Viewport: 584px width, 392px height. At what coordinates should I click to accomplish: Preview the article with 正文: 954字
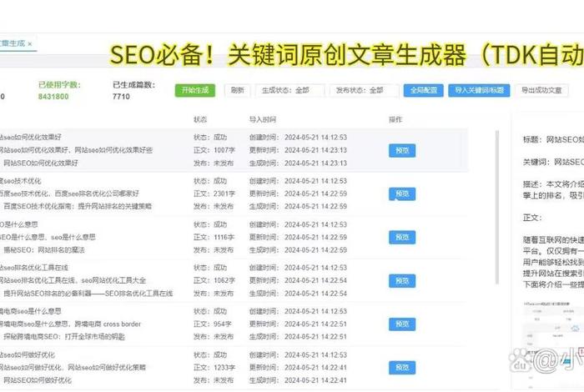tap(402, 324)
